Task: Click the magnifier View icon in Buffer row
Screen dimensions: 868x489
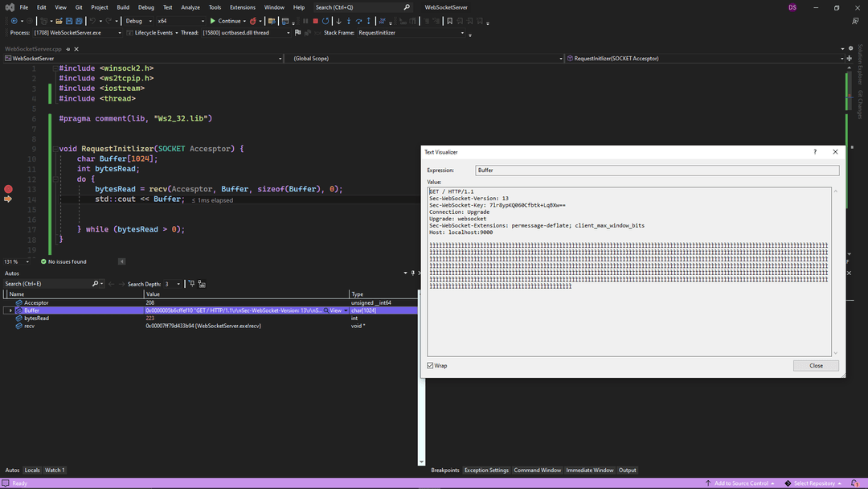Action: click(326, 310)
